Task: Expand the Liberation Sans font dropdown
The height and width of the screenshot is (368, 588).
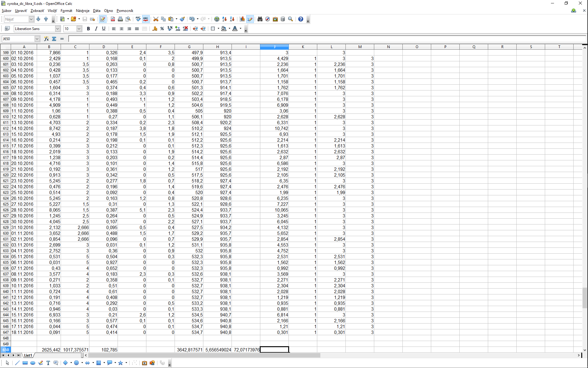Action: (x=58, y=29)
